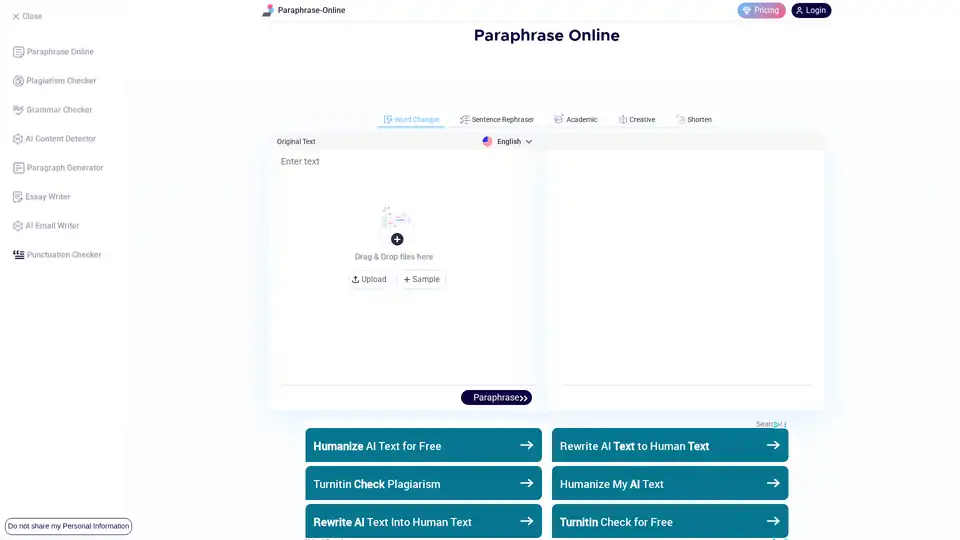Viewport: 960px width, 540px height.
Task: Open the Pricing page button
Action: (x=761, y=10)
